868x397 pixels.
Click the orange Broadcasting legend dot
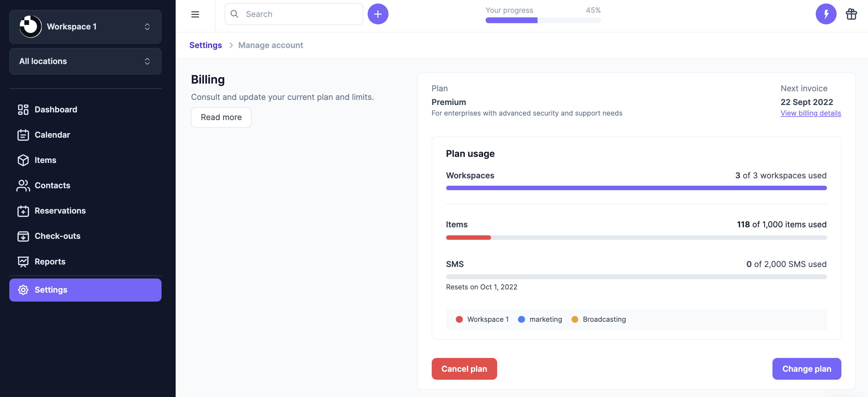tap(575, 319)
